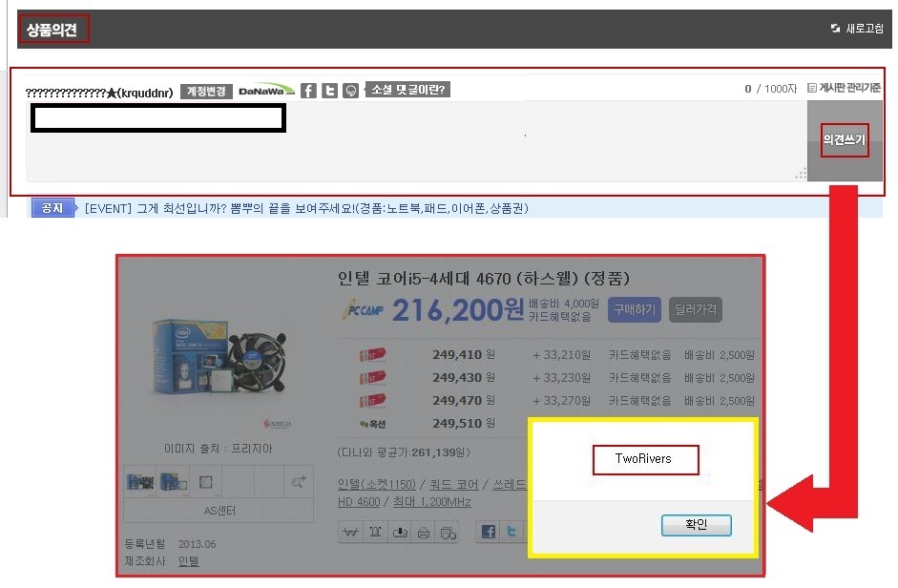Click the 인텔 코어i5-4세대 4670 product title
Viewport: 898px width, 588px height.
(x=484, y=279)
